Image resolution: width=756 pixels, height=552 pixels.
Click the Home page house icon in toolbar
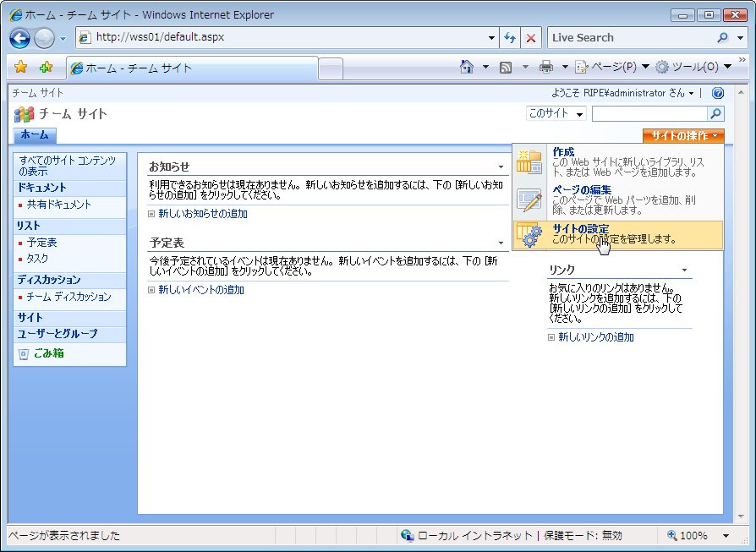tap(466, 67)
